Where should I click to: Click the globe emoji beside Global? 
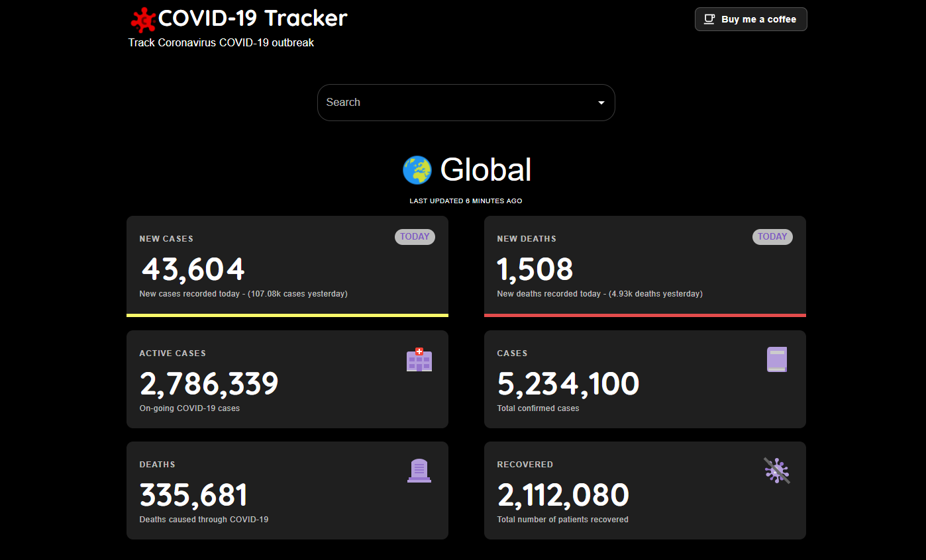pyautogui.click(x=417, y=170)
